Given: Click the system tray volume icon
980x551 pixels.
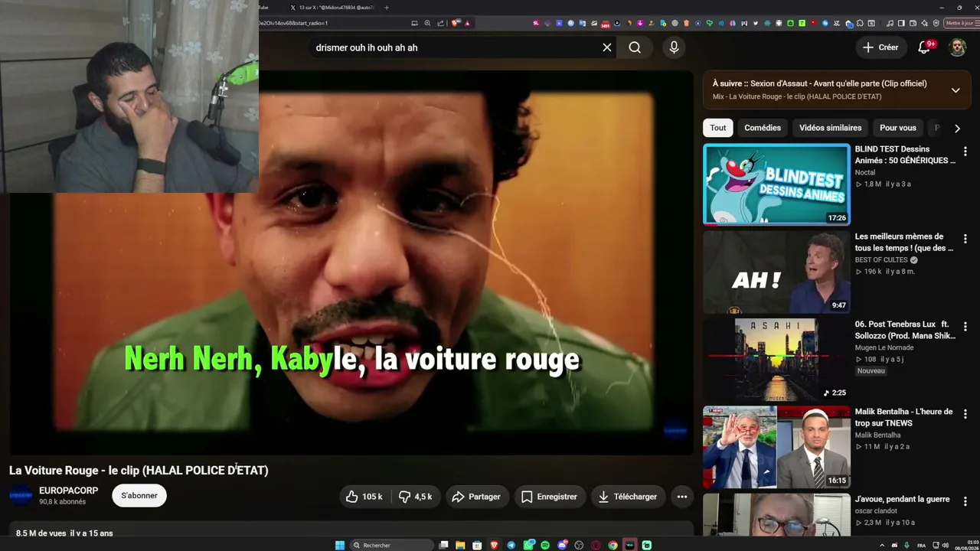Looking at the screenshot, I should [946, 546].
